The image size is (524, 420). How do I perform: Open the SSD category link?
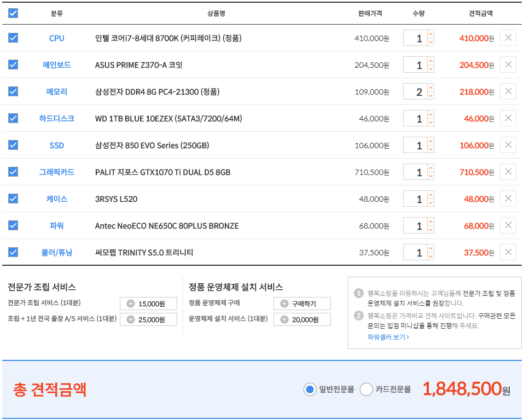point(56,145)
